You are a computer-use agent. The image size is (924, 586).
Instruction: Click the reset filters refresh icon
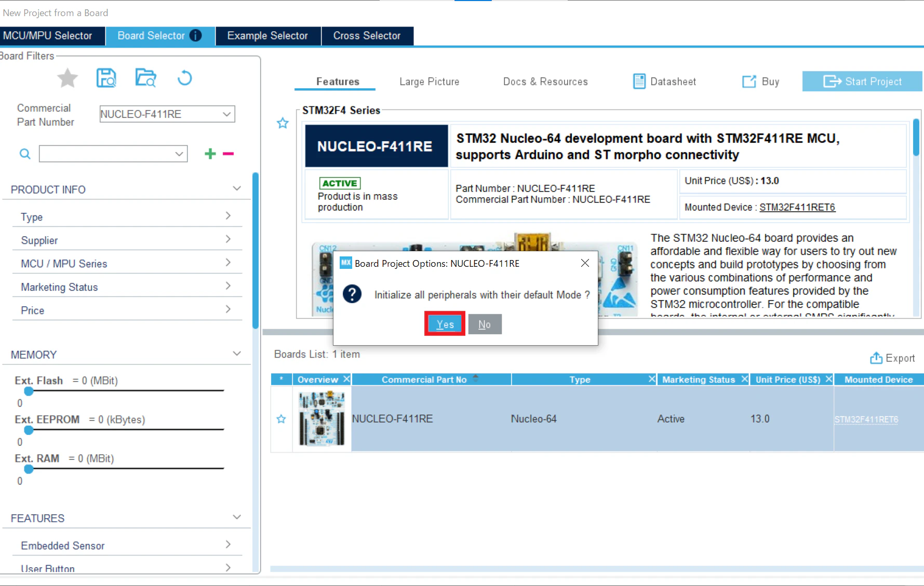tap(184, 78)
